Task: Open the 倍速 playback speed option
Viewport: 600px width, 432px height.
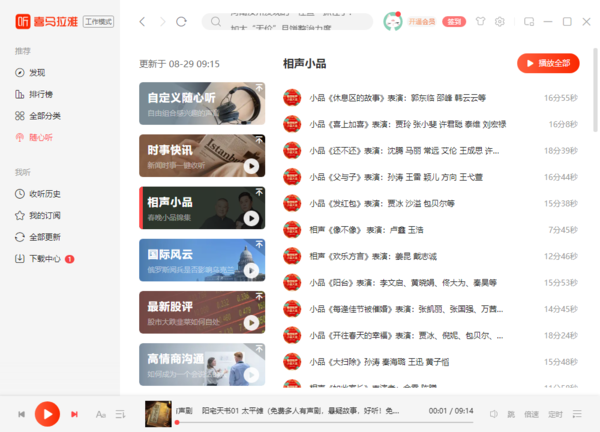Action: pos(532,414)
